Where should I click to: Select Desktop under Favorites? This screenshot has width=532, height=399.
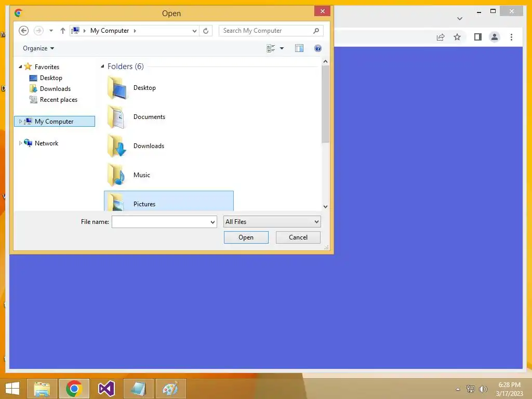[51, 78]
